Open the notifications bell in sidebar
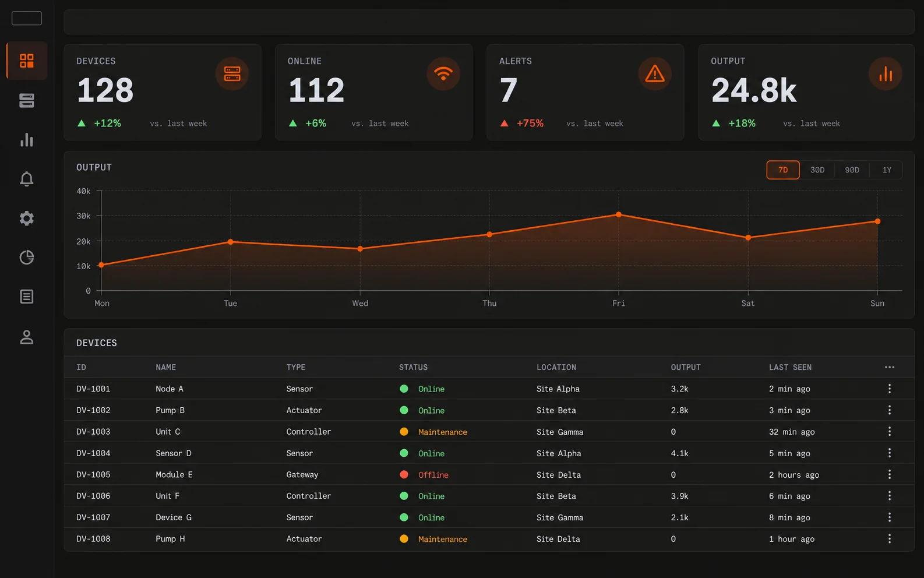Screen dimensions: 924x578 pos(27,179)
